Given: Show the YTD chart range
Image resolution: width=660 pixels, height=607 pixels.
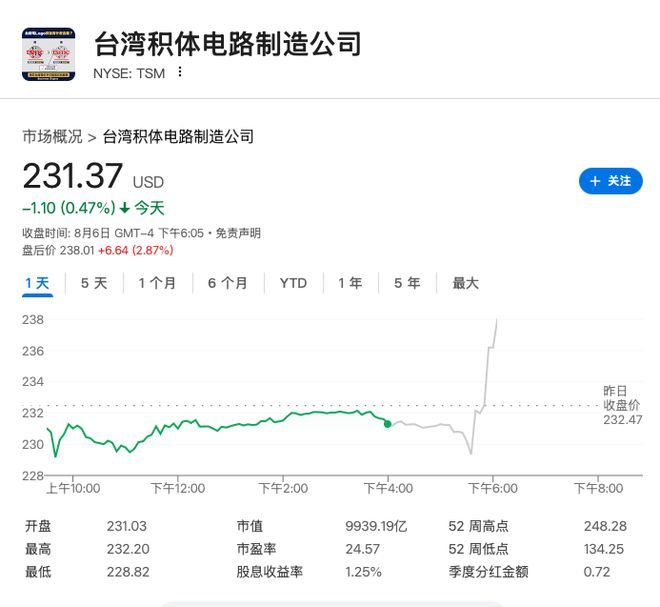Looking at the screenshot, I should [293, 283].
